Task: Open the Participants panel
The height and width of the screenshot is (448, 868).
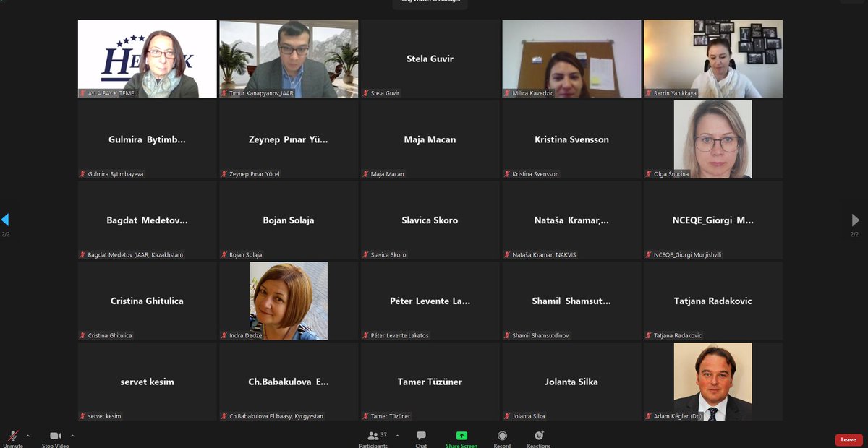Action: tap(373, 439)
